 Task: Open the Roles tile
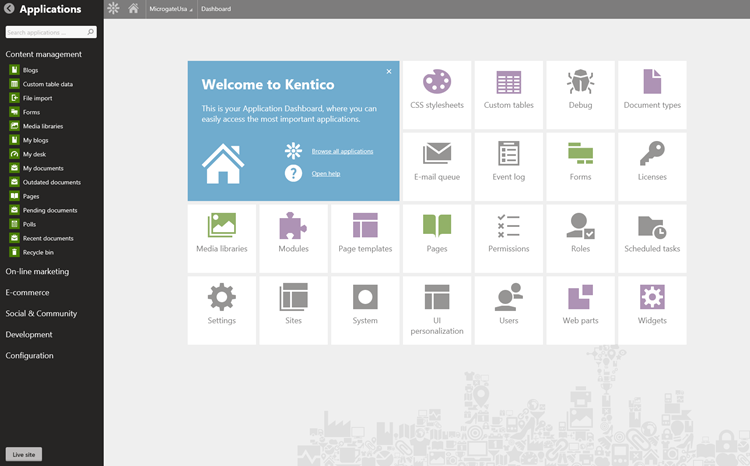580,238
